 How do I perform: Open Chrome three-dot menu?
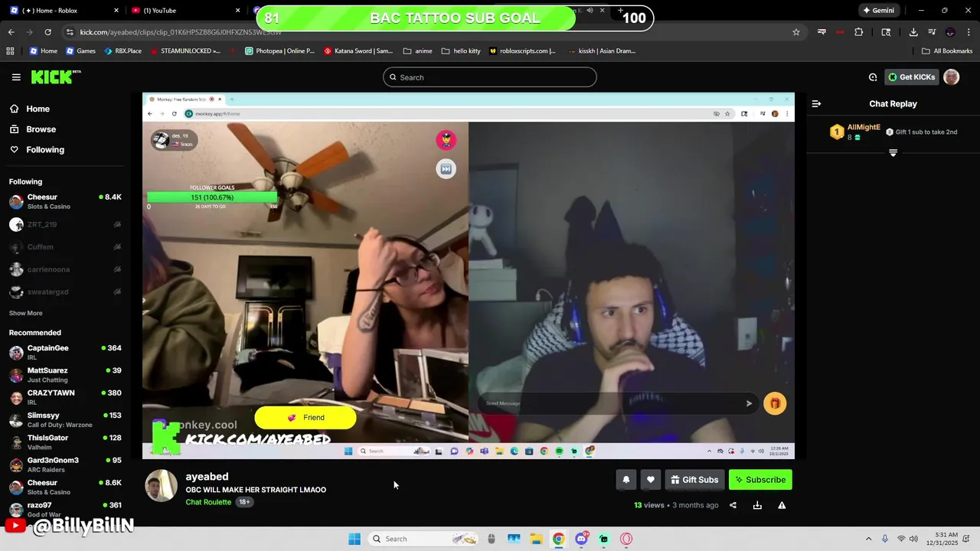click(969, 32)
